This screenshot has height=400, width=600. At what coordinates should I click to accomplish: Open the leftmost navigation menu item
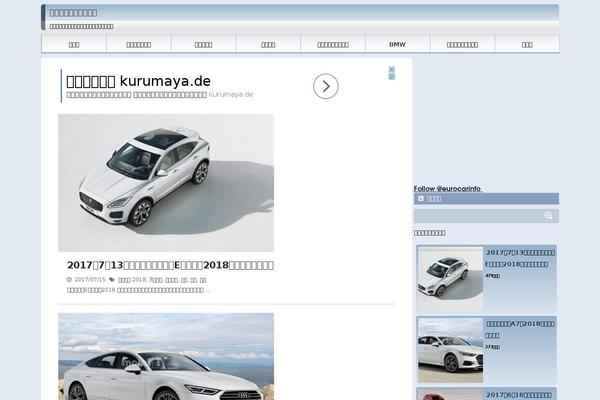pyautogui.click(x=74, y=44)
